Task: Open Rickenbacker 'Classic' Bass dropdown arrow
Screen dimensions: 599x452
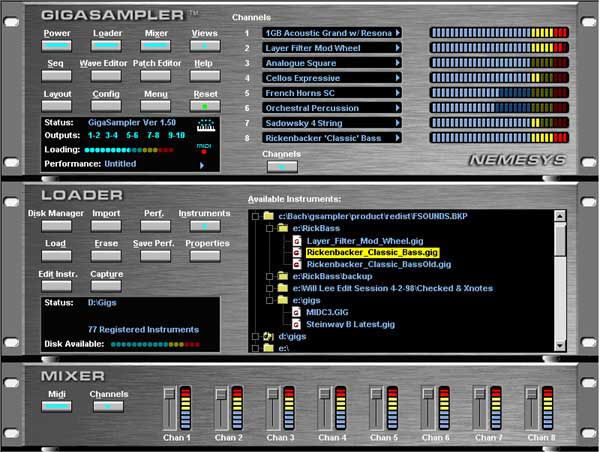Action: (x=397, y=138)
